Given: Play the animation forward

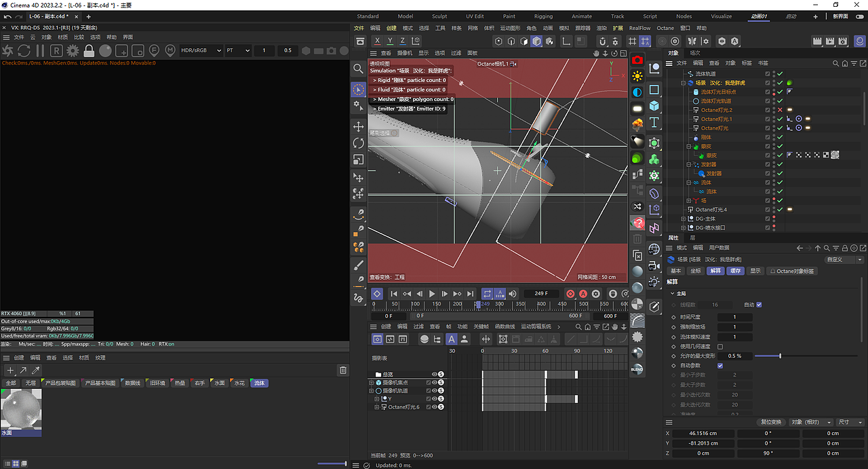Looking at the screenshot, I should (432, 294).
